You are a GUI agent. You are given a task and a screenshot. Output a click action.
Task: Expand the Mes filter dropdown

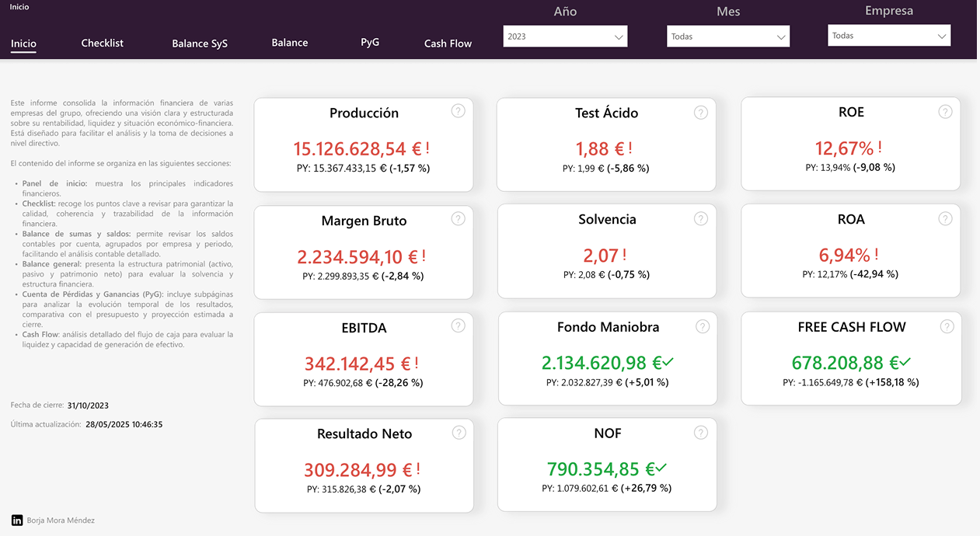click(727, 36)
